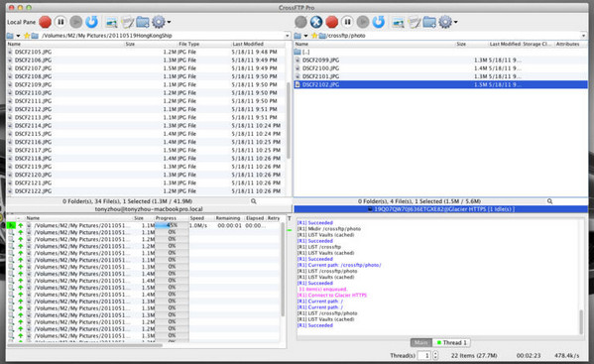Screen dimensions: 594x364
Task: Expand the remote gear dropdown arrow
Action: (456, 22)
